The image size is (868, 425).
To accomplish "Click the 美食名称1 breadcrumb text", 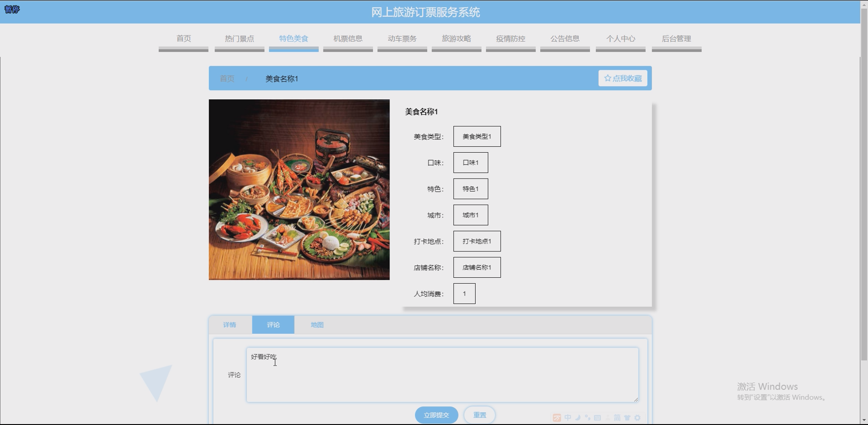I will point(282,78).
